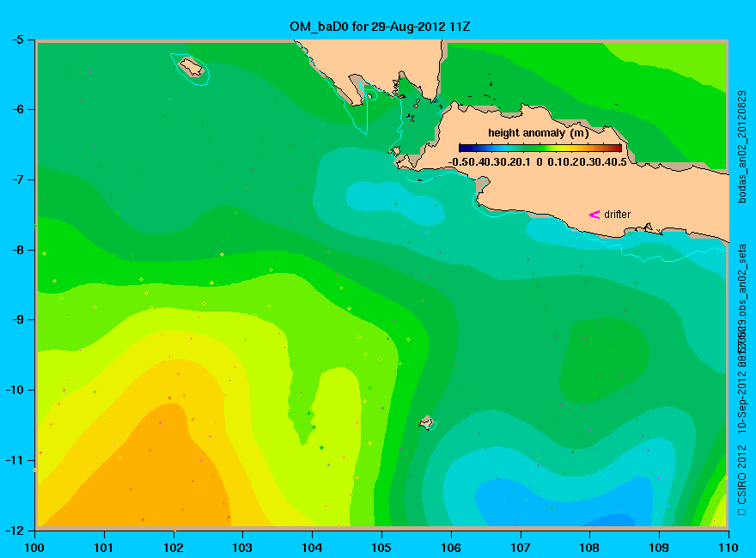Click the '104' longitude axis label
Viewport: 756px width, 558px height.
click(312, 548)
